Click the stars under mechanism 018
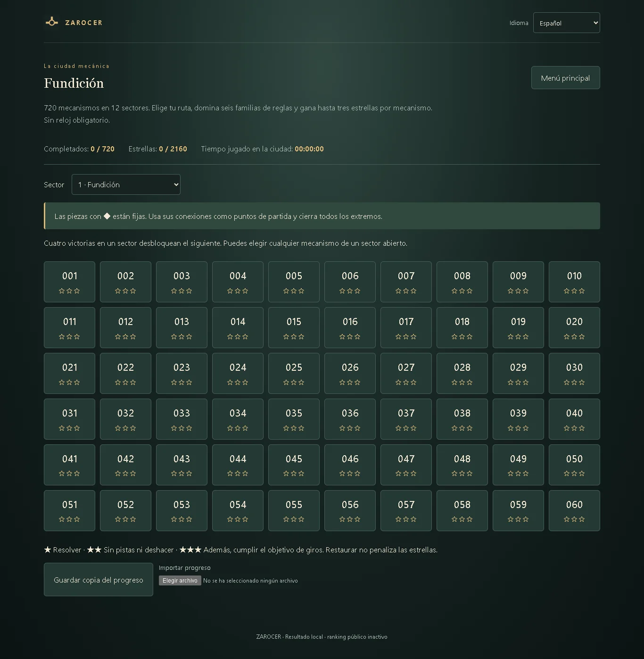This screenshot has width=644, height=659. coord(462,337)
